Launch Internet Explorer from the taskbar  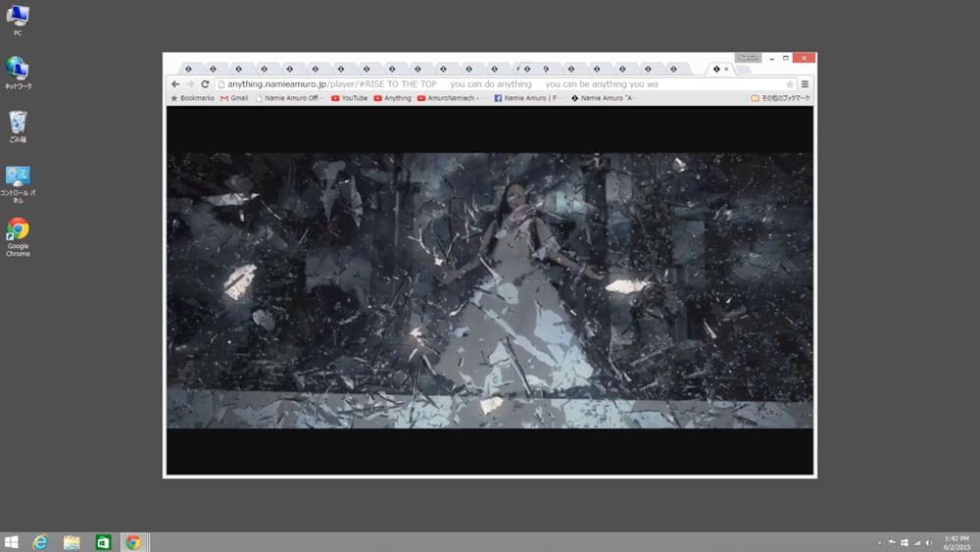(x=40, y=542)
